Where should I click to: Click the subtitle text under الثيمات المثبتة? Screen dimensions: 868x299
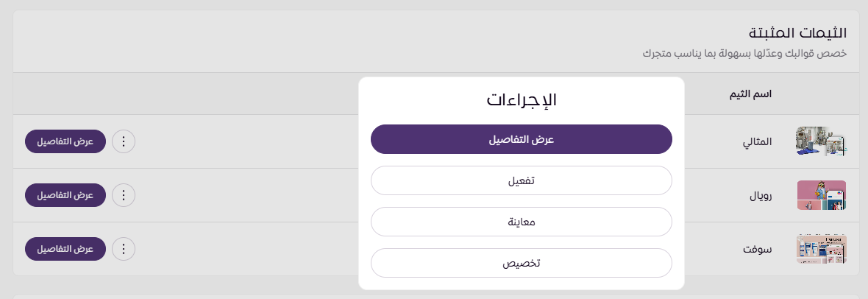pos(744,54)
